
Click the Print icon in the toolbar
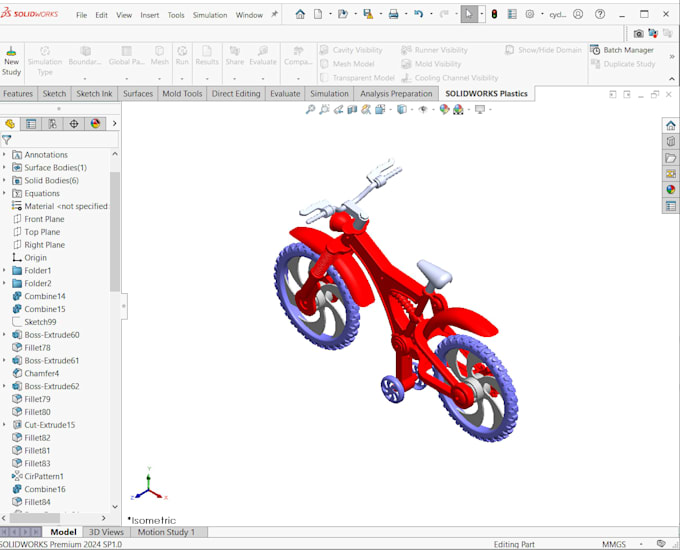pos(393,14)
